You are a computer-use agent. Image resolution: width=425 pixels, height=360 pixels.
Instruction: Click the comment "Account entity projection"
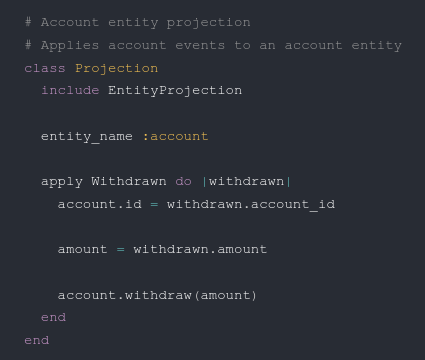(138, 23)
